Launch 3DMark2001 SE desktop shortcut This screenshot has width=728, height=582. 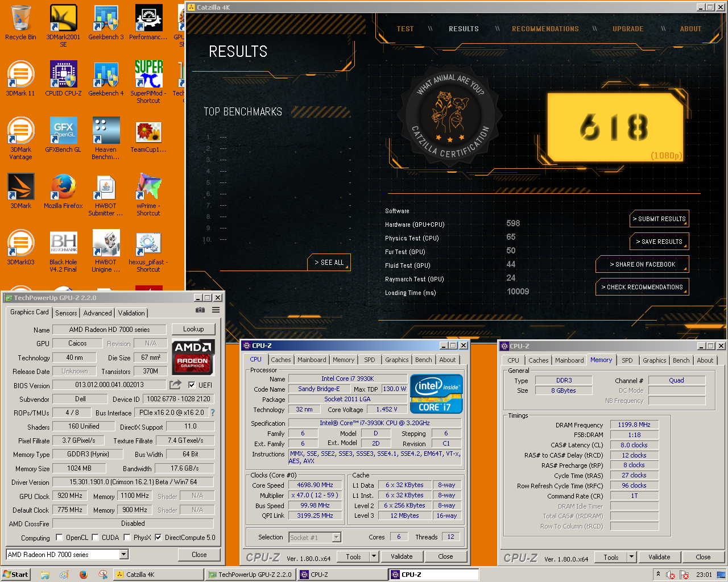(63, 26)
